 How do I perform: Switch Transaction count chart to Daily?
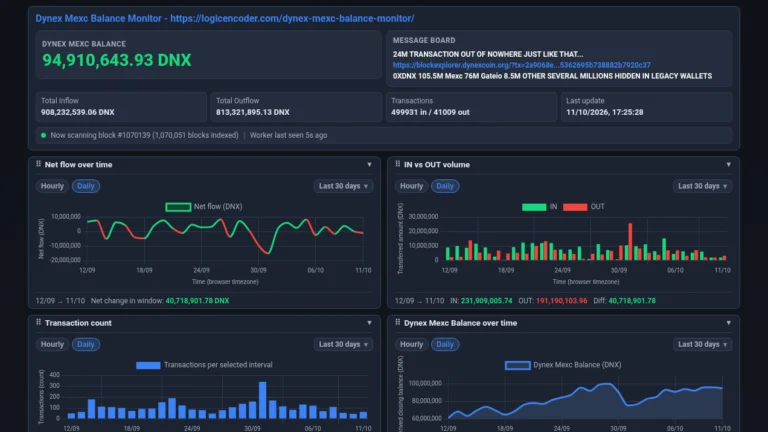click(86, 344)
